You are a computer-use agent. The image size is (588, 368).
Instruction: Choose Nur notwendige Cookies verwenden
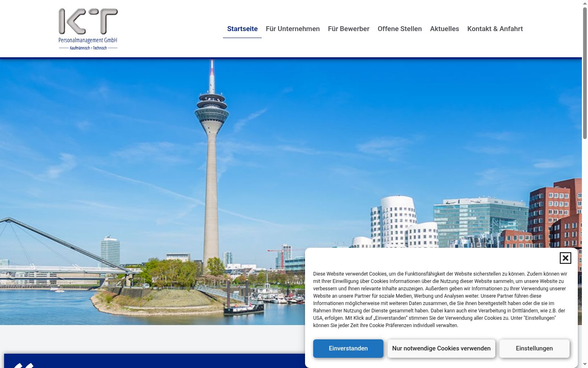coord(441,348)
